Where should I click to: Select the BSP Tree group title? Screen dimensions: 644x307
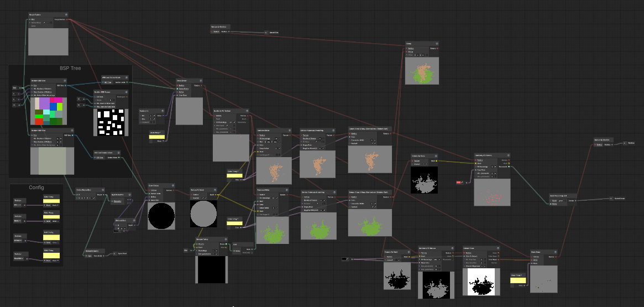pos(70,68)
